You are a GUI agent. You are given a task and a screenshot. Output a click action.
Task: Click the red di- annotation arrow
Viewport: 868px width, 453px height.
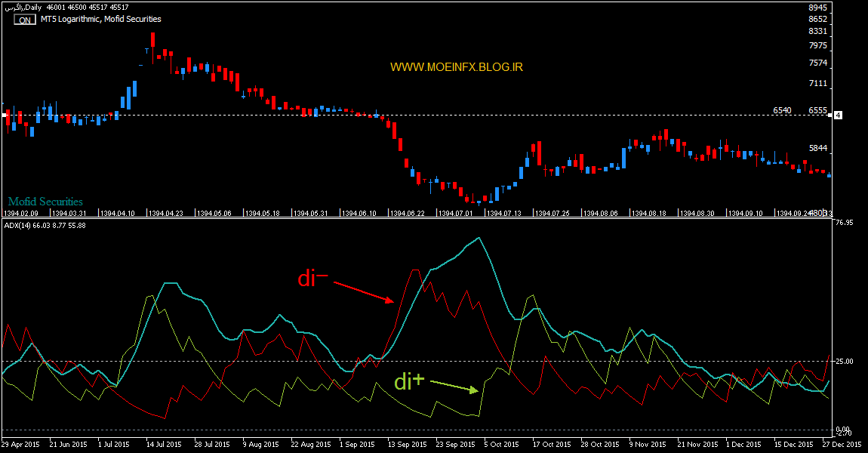pos(363,292)
